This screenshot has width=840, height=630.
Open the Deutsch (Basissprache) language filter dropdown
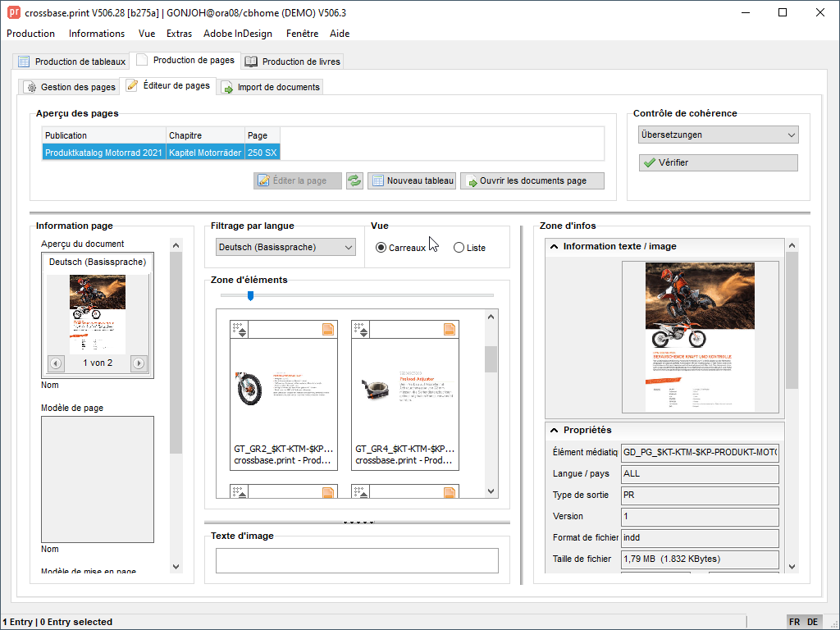pyautogui.click(x=285, y=247)
